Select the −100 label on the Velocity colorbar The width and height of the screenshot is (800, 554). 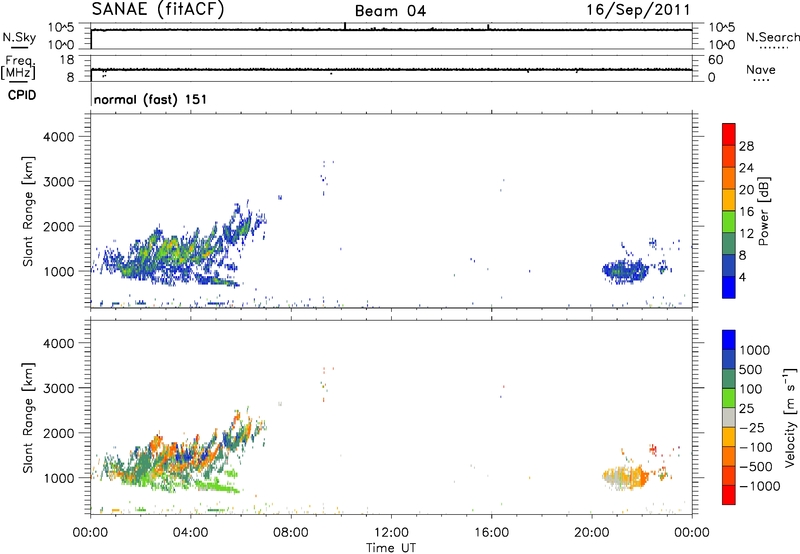coord(756,447)
